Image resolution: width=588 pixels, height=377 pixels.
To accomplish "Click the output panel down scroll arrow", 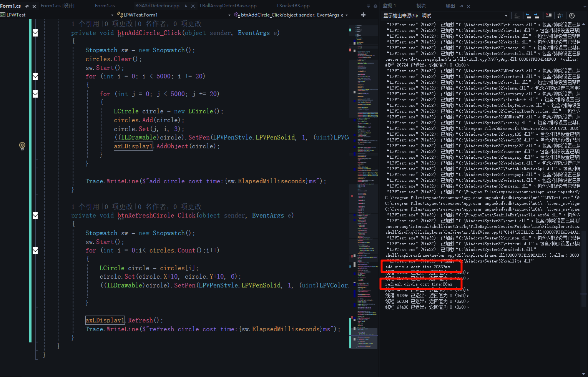I will point(584,374).
